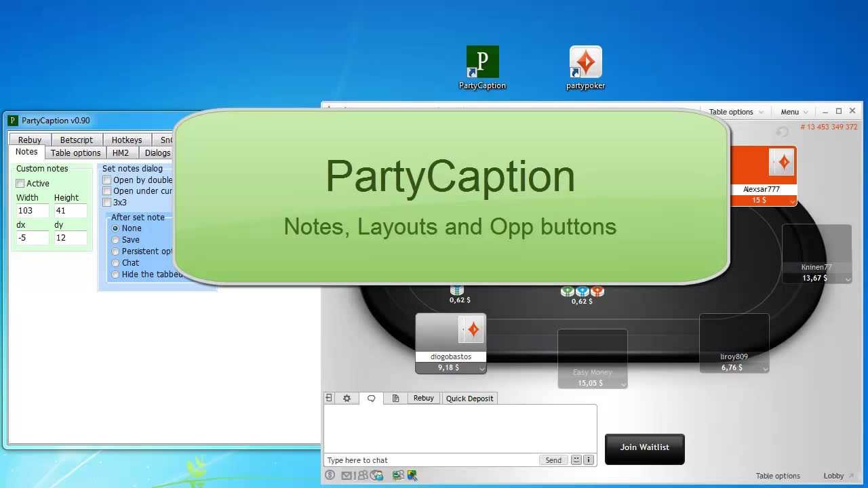Screen dimensions: 868x488
Task: Expand diogobastos' seat dropdown arrow
Action: 481,369
